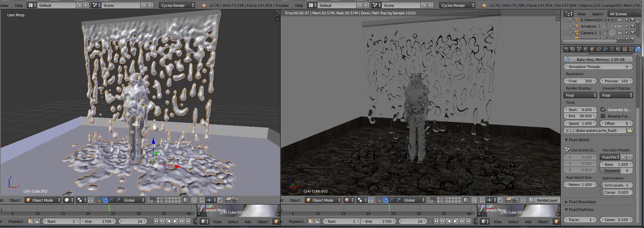Image resolution: width=644 pixels, height=228 pixels.
Task: Toggle Camera 1 visibility eye icon
Action: coord(620,33)
